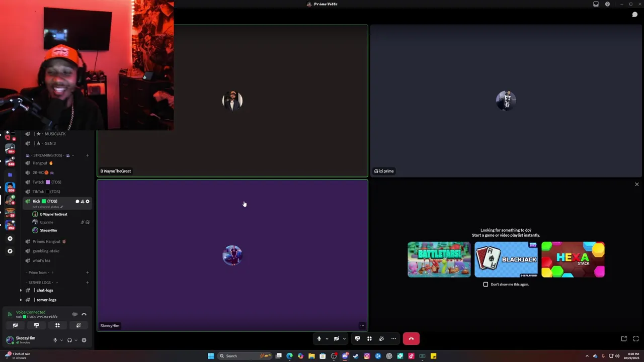Share your screen in bottom call bar
The width and height of the screenshot is (644, 362).
(357, 338)
